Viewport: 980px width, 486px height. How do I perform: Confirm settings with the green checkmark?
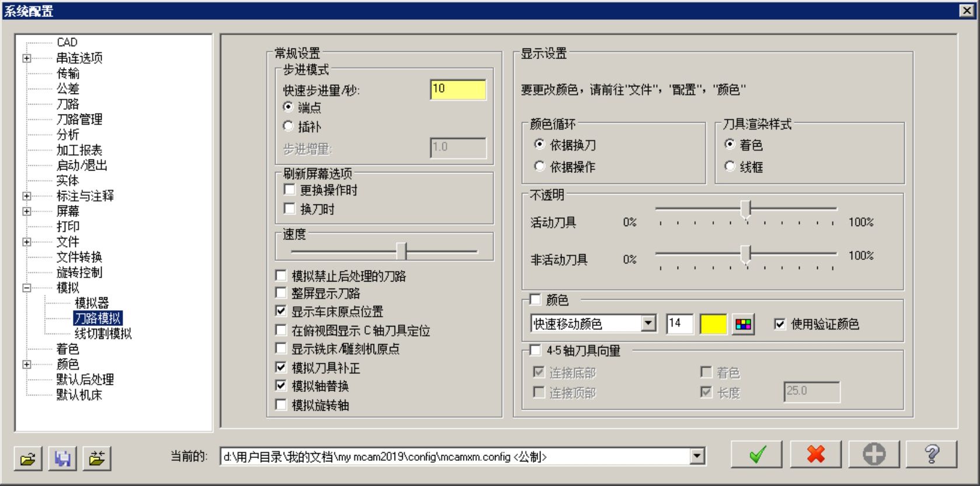(x=757, y=454)
